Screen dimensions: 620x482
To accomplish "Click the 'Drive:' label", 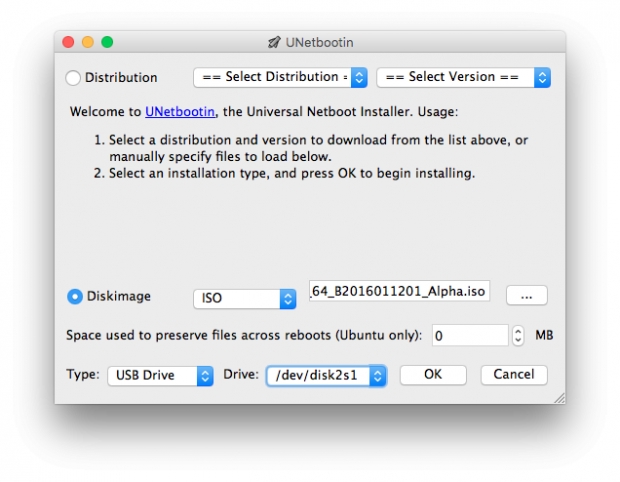I will pyautogui.click(x=241, y=374).
